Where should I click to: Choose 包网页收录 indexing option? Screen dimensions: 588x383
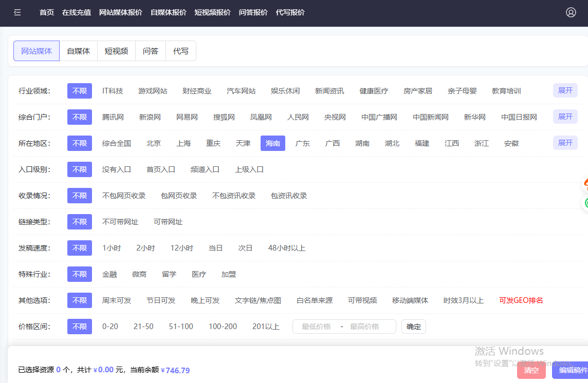click(179, 196)
